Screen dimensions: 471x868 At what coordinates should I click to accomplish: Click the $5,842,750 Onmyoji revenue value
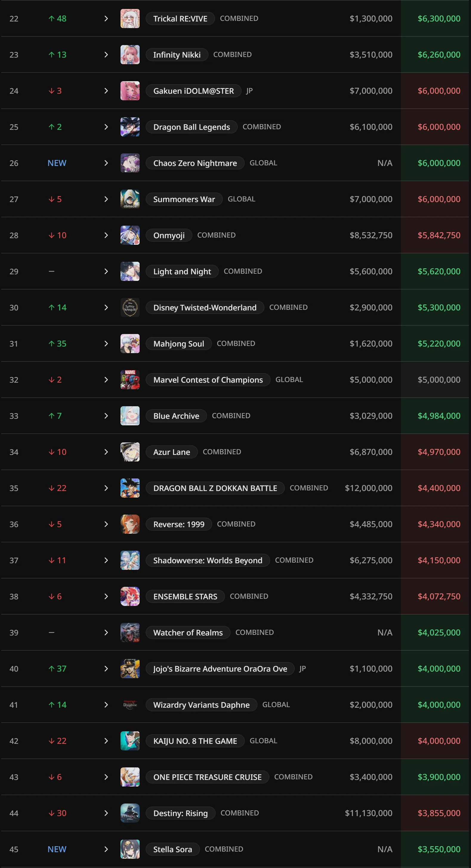point(439,235)
